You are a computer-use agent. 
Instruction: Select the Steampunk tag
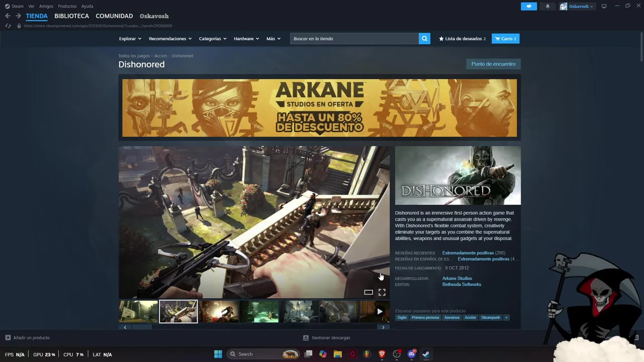pos(491,318)
